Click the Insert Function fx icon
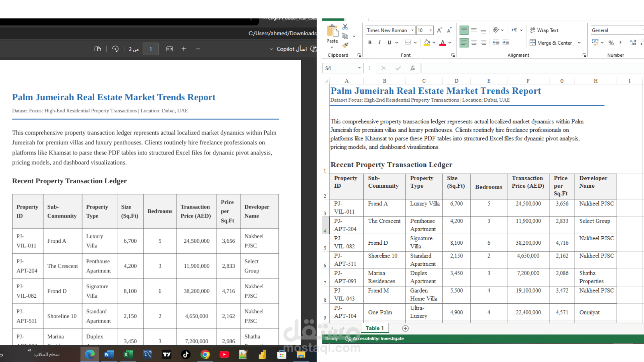 (x=413, y=68)
